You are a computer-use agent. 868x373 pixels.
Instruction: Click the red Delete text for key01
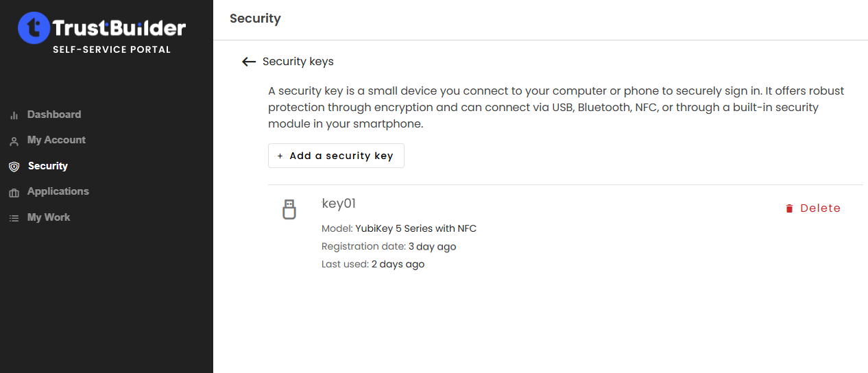pos(820,208)
